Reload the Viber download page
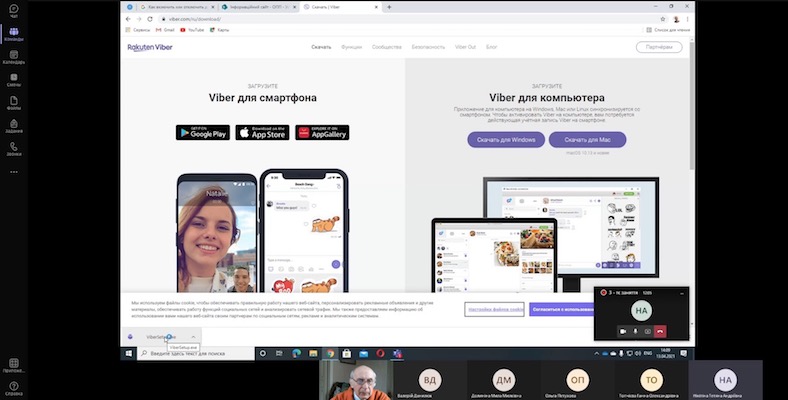The image size is (788, 400). 150,19
